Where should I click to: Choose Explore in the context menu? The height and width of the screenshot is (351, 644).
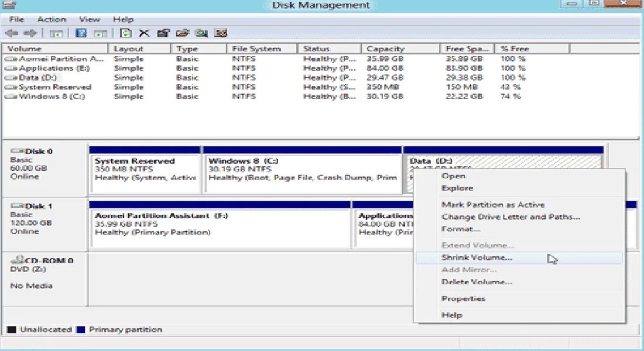coord(457,188)
